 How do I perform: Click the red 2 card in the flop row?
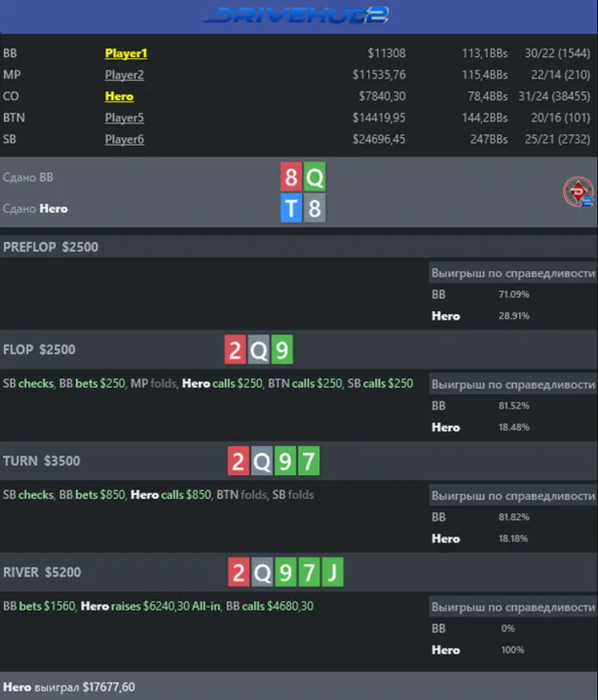click(235, 350)
